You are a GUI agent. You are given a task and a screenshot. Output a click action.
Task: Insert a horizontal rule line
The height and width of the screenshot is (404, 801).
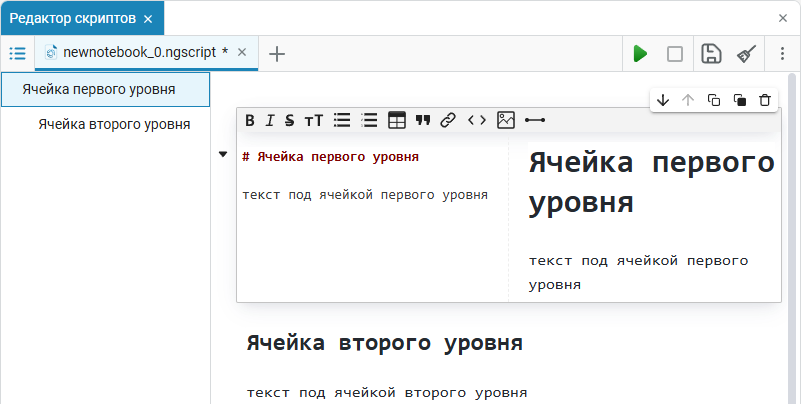point(535,121)
